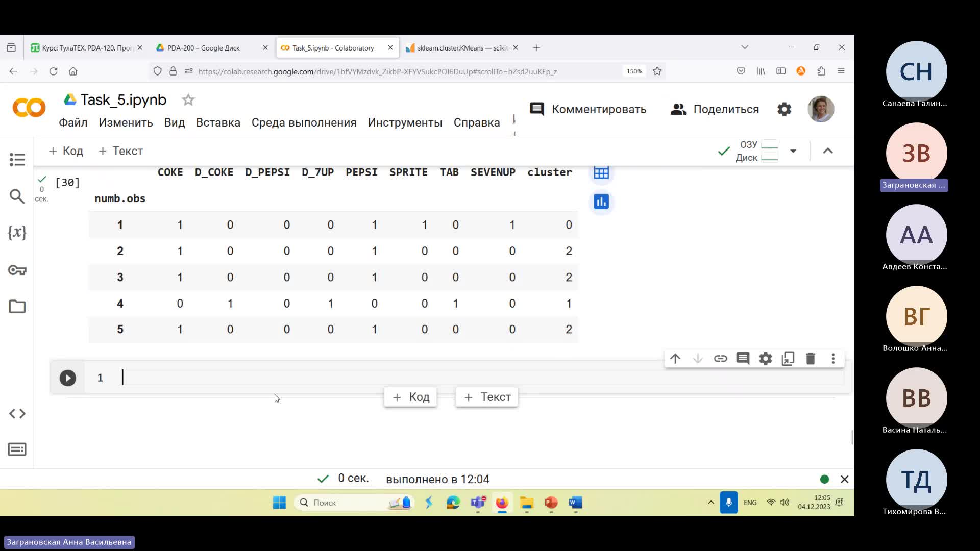Open the Справка menu
Screen dimensions: 980x551
[x=477, y=123]
